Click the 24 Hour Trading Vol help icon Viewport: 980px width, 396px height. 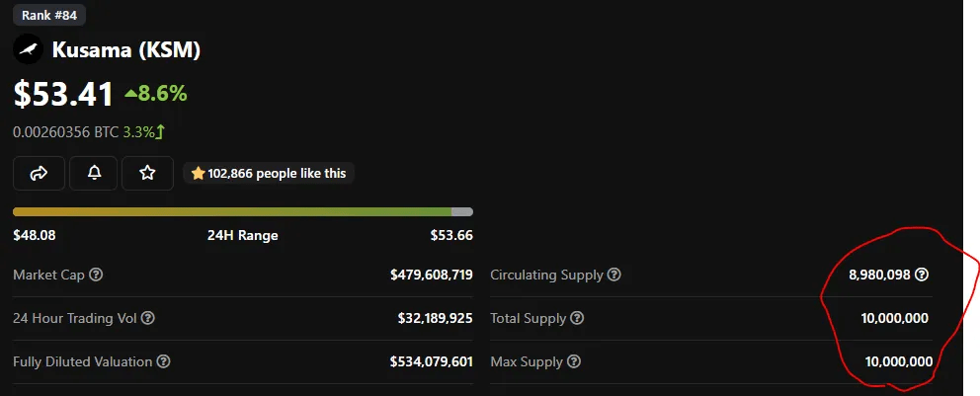(x=148, y=318)
